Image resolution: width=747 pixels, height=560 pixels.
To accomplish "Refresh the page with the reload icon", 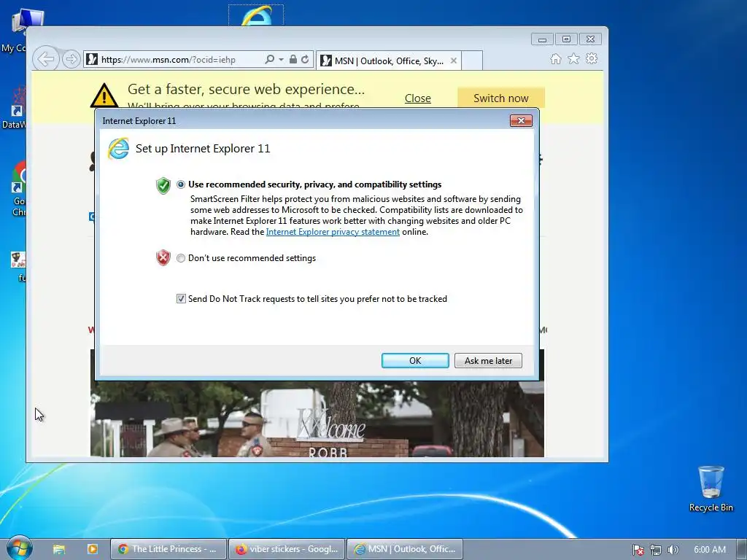I will click(305, 60).
